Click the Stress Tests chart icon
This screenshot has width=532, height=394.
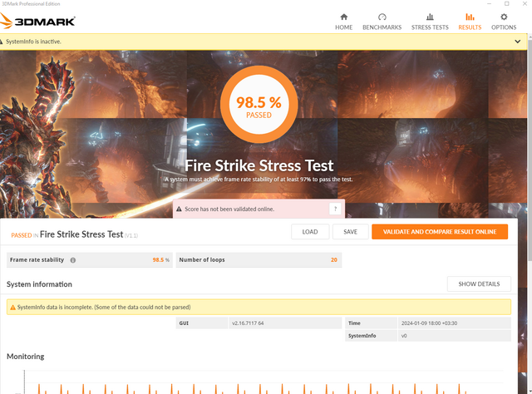(x=430, y=17)
